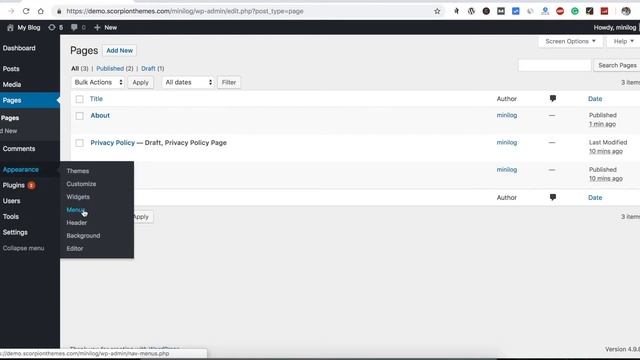Screen dimensions: 640x360
Task: Expand Screen Options panel
Action: (x=570, y=41)
